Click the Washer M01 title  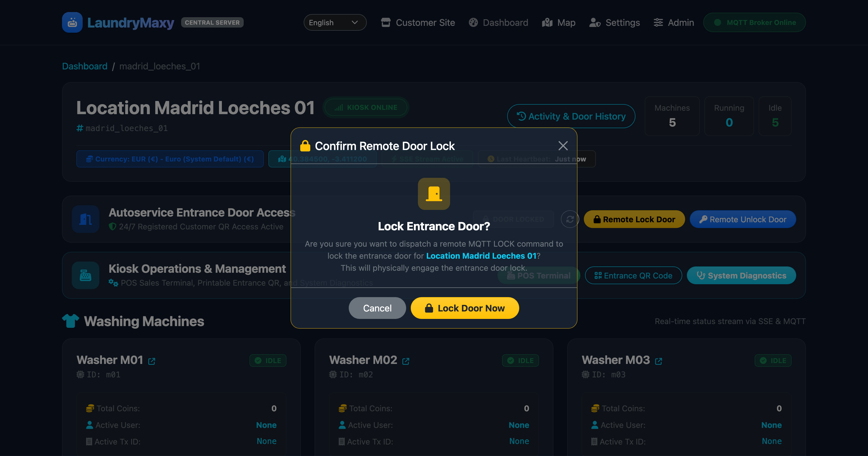110,360
